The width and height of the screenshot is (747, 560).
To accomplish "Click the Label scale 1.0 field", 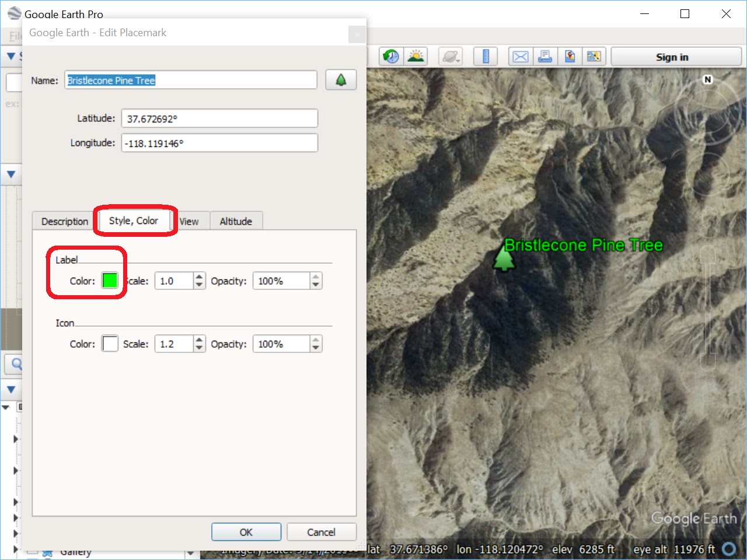I will (174, 281).
